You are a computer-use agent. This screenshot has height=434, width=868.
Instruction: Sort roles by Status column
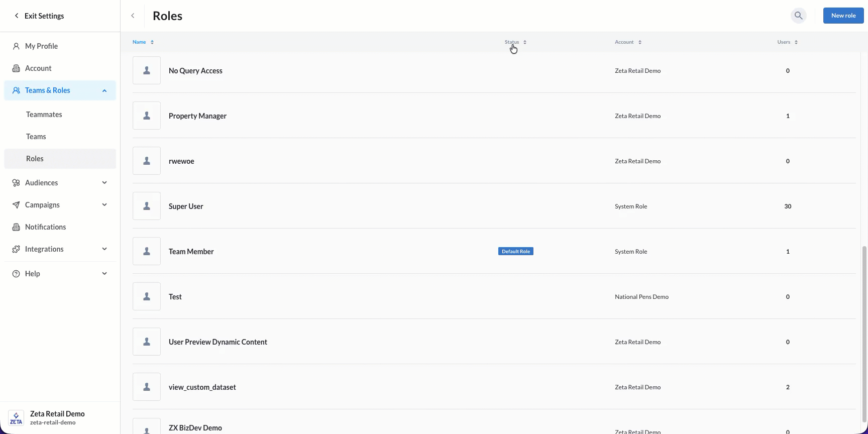(515, 42)
